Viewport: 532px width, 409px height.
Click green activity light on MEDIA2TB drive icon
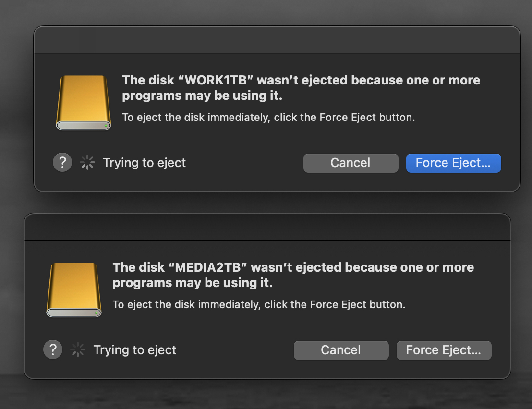97,313
